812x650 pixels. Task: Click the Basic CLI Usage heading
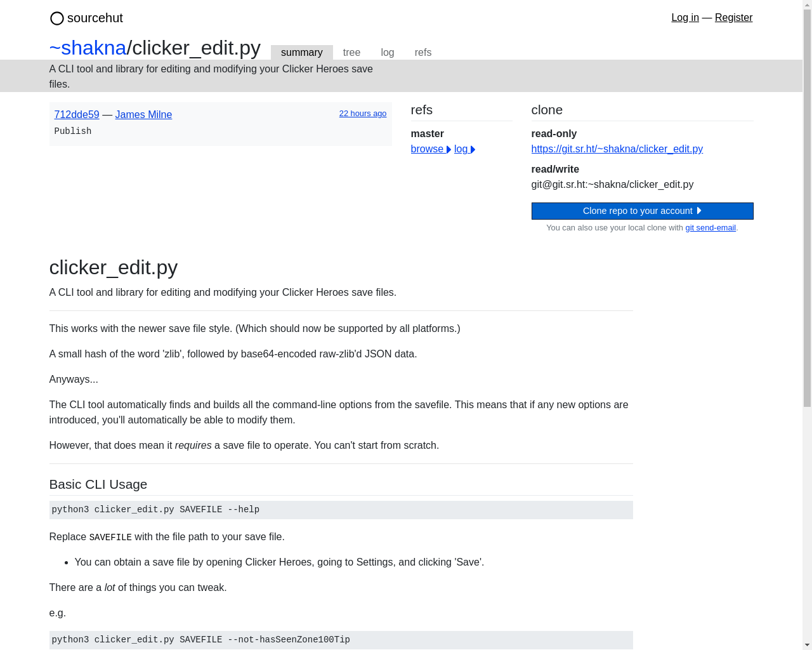click(98, 484)
